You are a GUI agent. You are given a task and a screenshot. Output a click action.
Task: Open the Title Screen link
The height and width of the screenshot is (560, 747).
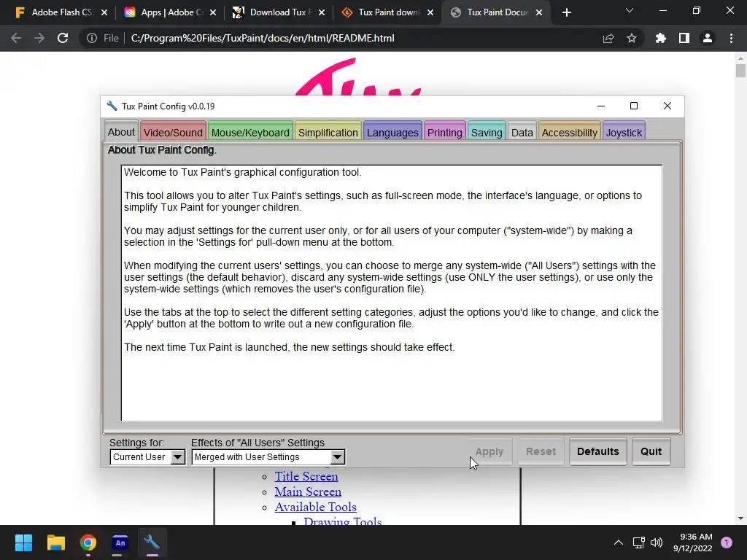[x=306, y=476]
